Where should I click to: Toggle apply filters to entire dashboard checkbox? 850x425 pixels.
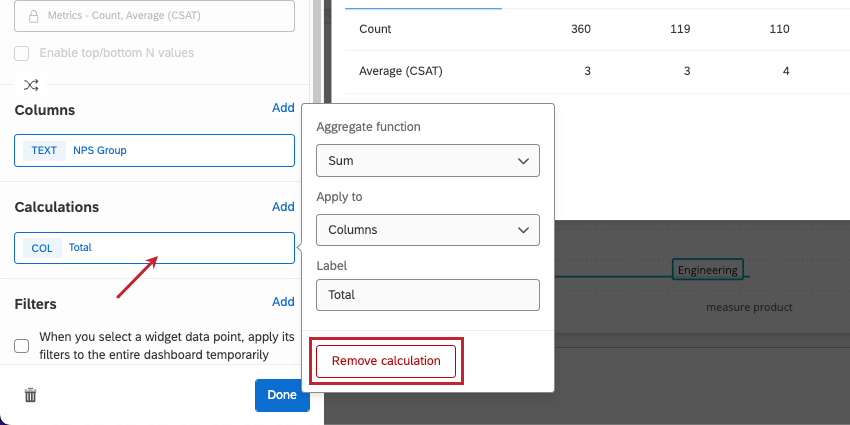click(x=22, y=345)
